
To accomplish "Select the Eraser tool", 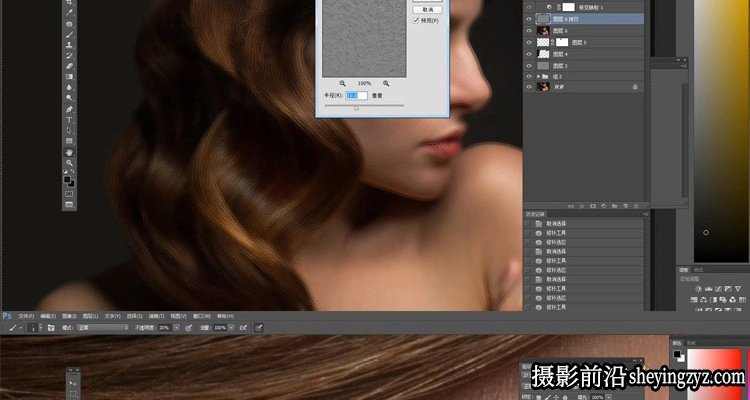I will click(69, 66).
